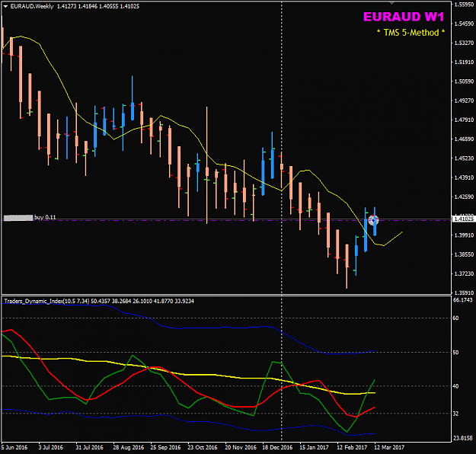Click the 18 Dec 2016 date label
476x454 pixels.
[277, 447]
